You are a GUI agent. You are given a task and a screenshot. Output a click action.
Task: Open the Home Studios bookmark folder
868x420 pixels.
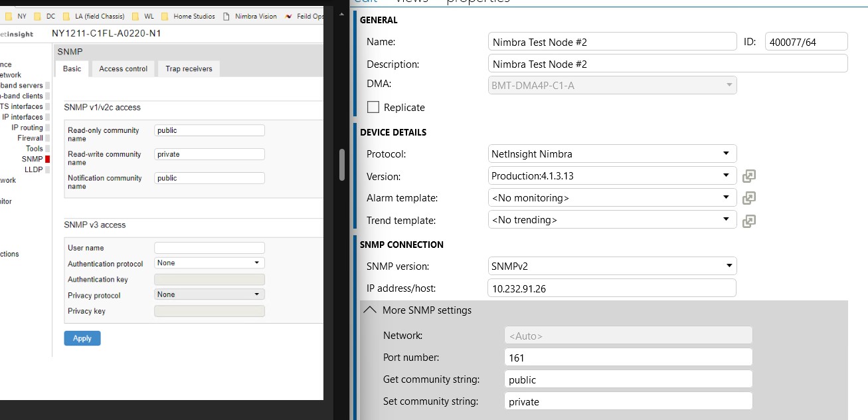click(x=189, y=16)
